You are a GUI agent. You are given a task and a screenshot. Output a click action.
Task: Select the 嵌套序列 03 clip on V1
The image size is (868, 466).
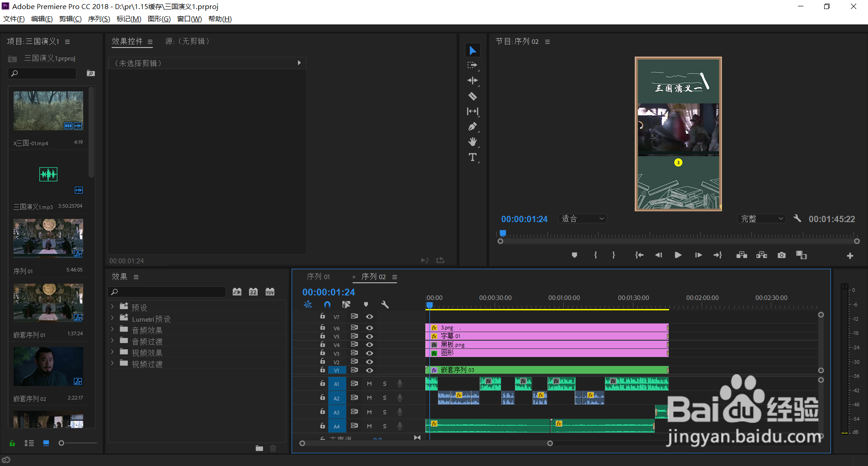547,370
